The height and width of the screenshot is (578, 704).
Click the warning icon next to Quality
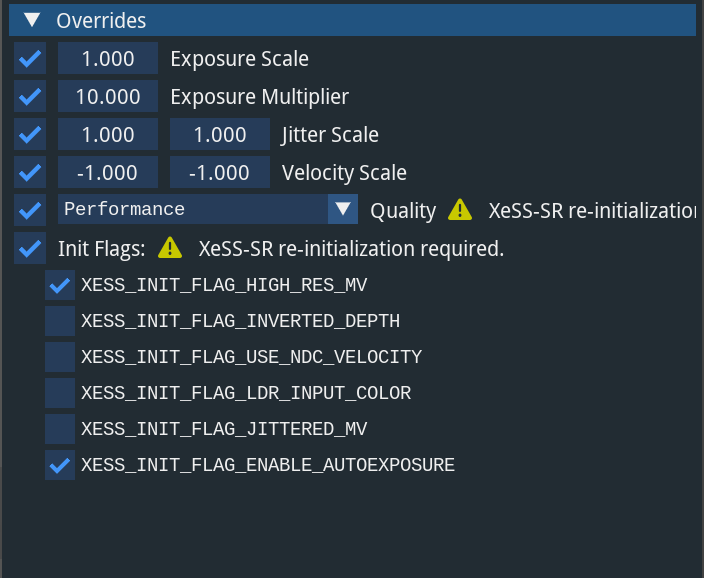pos(460,210)
